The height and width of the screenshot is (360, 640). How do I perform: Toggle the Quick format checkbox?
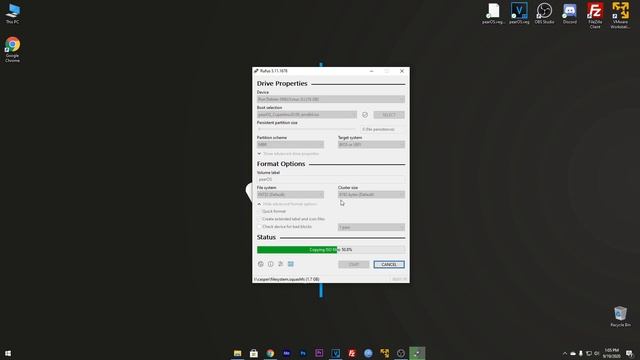pyautogui.click(x=259, y=211)
